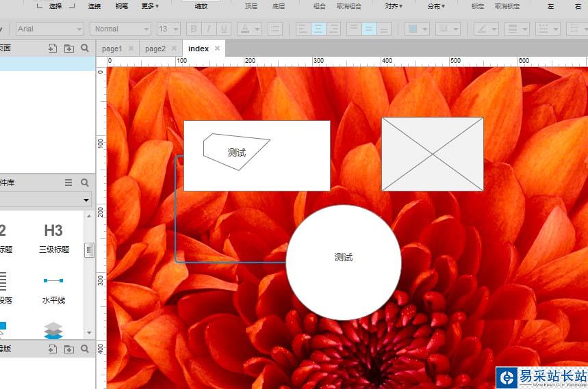
Task: Align text to the top
Action: pyautogui.click(x=354, y=29)
